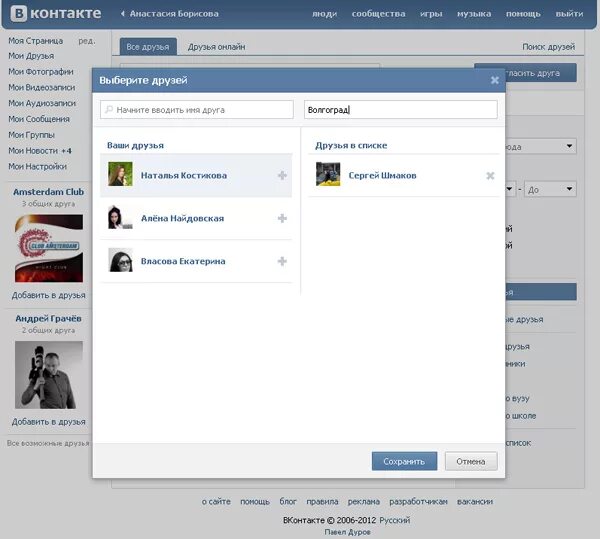Open the музыка top menu
The width and height of the screenshot is (600, 539).
coord(474,14)
